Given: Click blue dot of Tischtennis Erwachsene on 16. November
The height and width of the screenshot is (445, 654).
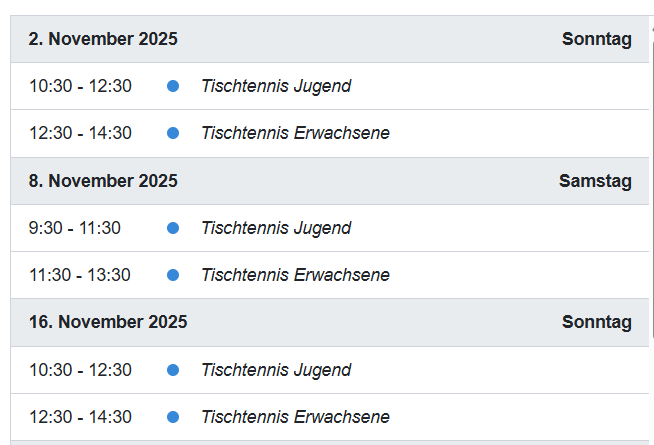Looking at the screenshot, I should [173, 417].
